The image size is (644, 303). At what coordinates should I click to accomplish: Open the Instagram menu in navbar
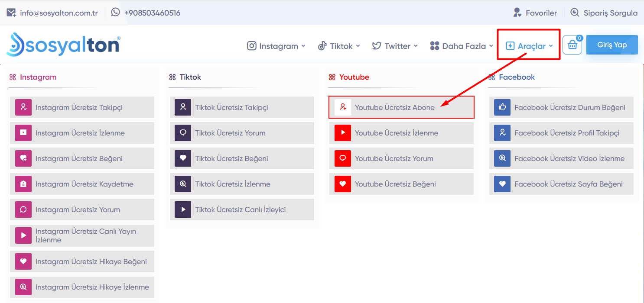[x=276, y=46]
